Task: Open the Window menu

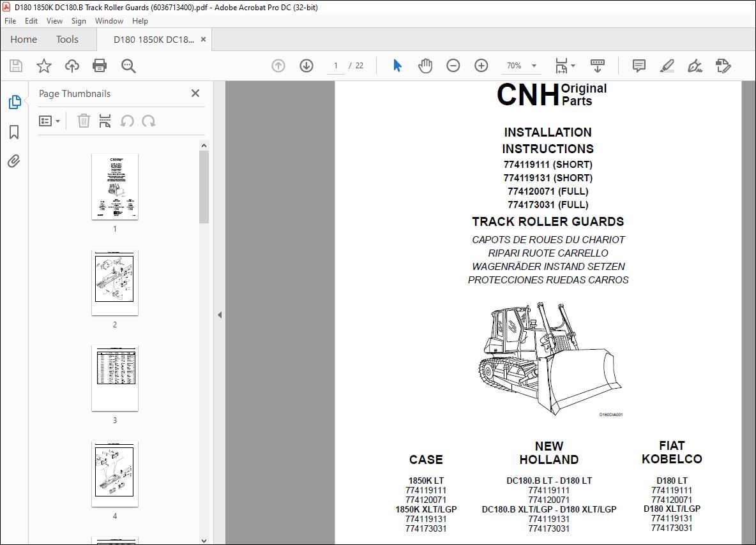Action: pos(109,20)
